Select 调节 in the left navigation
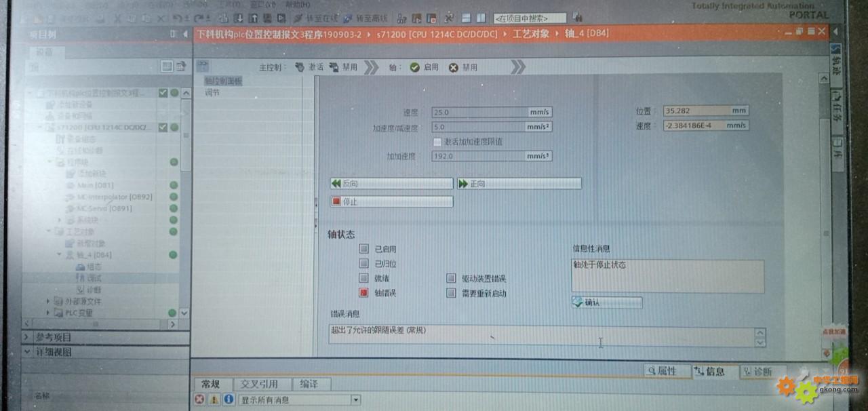This screenshot has width=868, height=411. pos(212,92)
